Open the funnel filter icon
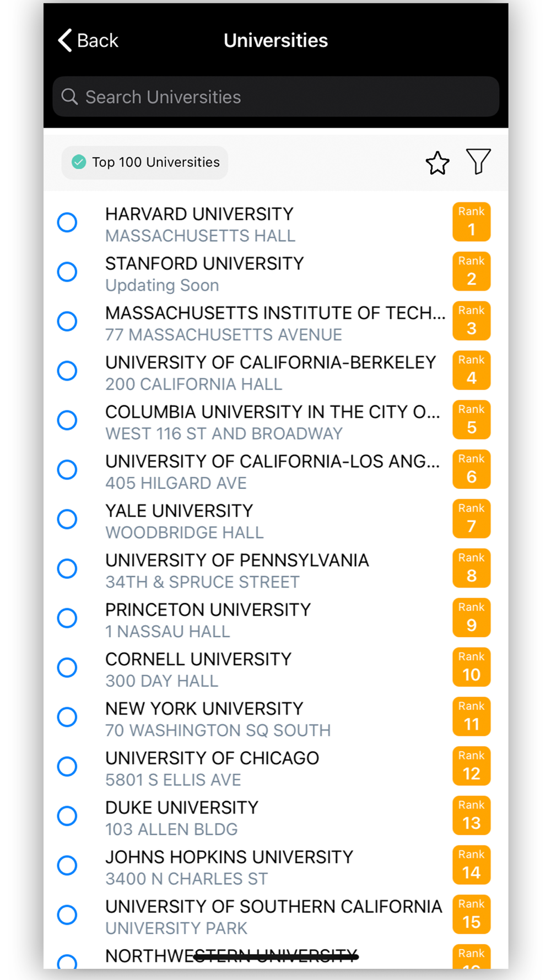 (478, 161)
